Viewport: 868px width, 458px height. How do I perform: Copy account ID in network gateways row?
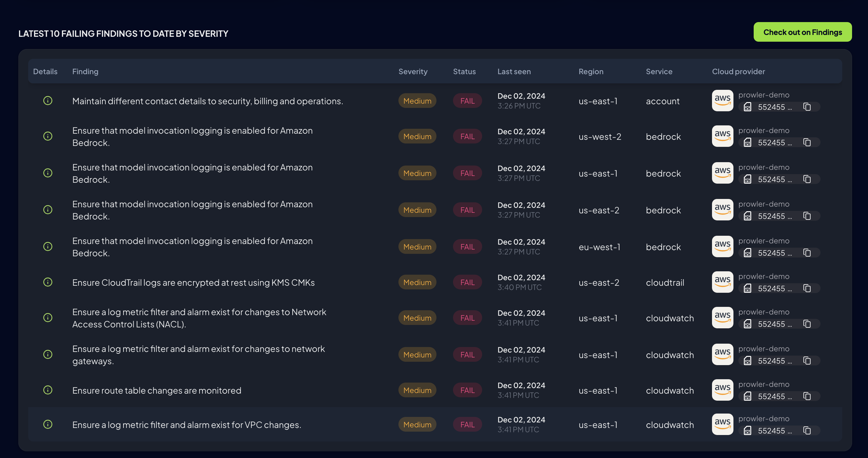click(x=807, y=361)
